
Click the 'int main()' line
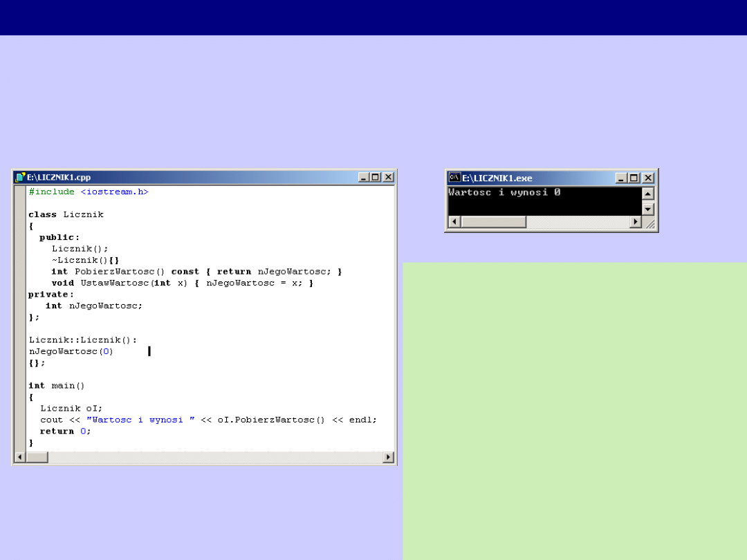(x=56, y=386)
